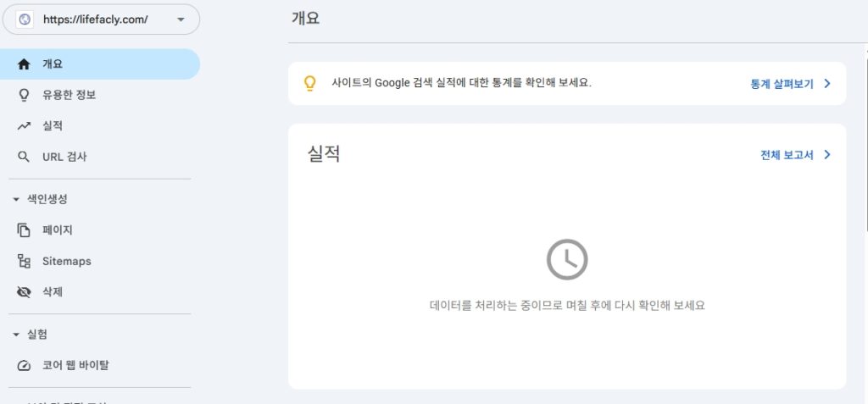Click the 개요 page title at the top

(x=305, y=19)
